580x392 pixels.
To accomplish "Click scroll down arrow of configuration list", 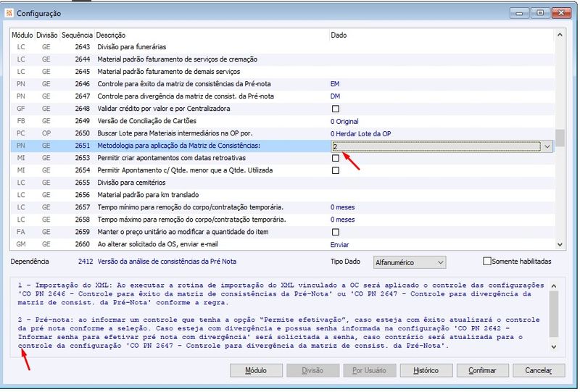I will click(560, 244).
